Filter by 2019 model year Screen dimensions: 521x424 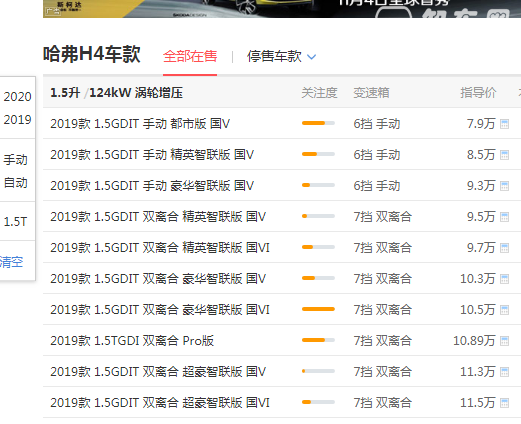tap(17, 120)
